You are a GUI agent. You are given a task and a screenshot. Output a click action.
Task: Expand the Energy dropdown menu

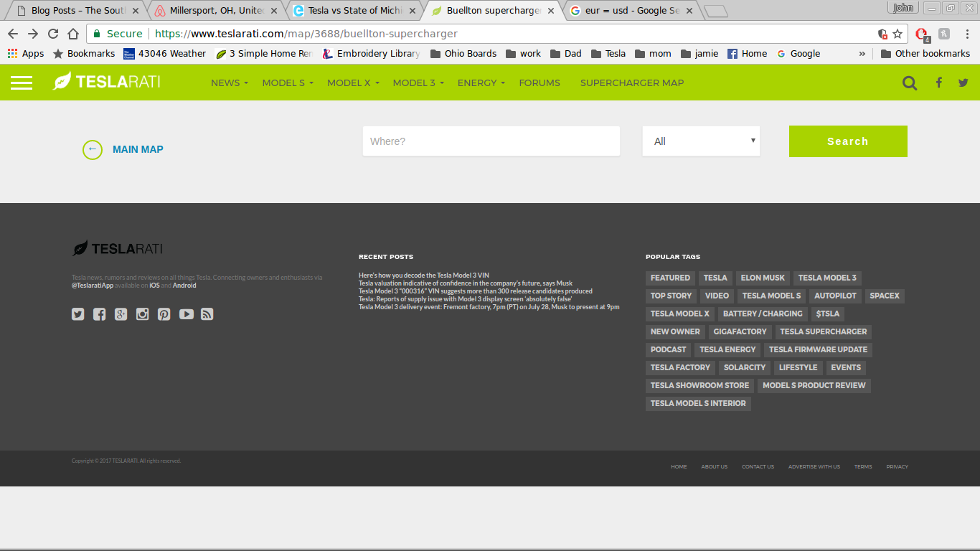point(481,83)
